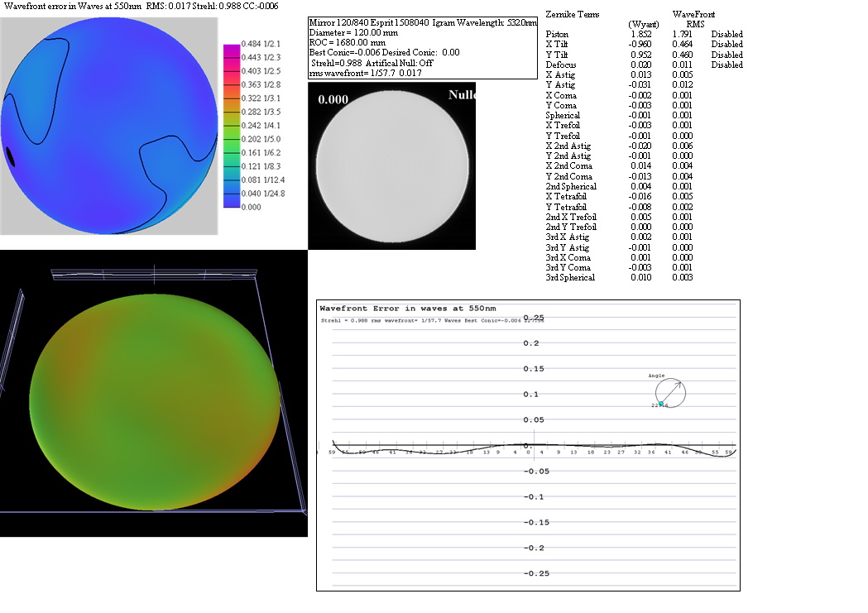Select the 3rd Spherical term row

click(569, 277)
